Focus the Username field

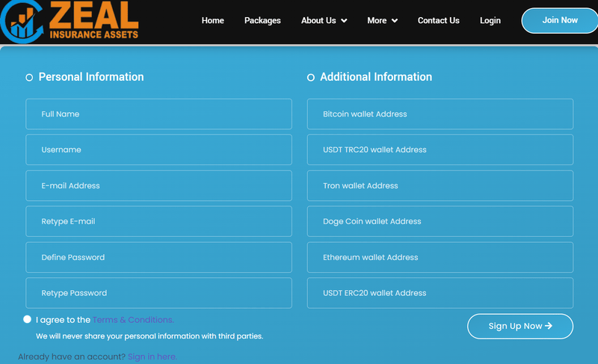pyautogui.click(x=158, y=149)
